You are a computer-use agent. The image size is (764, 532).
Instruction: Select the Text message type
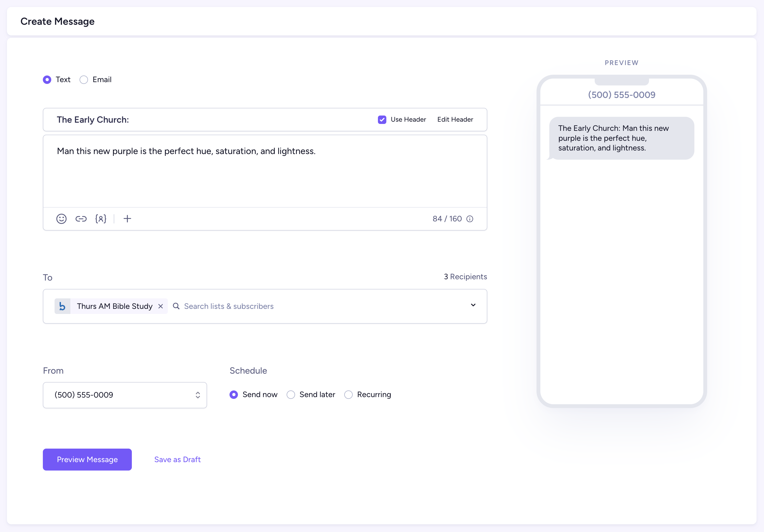[x=47, y=80]
